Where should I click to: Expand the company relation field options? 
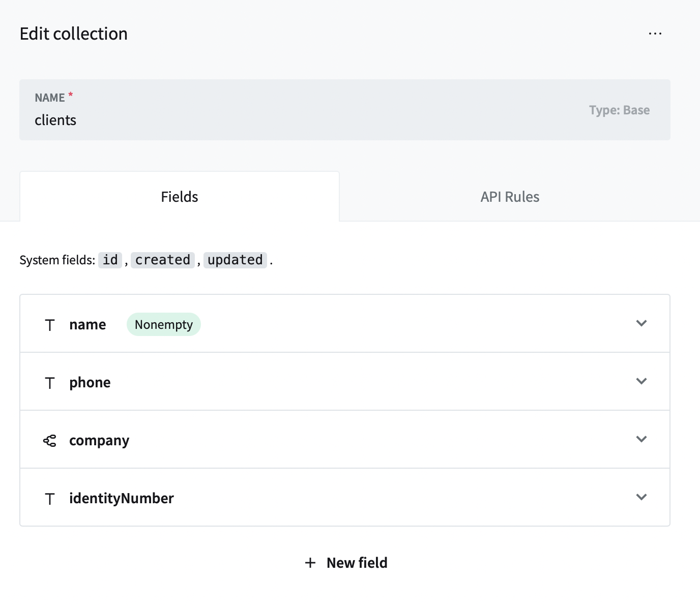[641, 439]
